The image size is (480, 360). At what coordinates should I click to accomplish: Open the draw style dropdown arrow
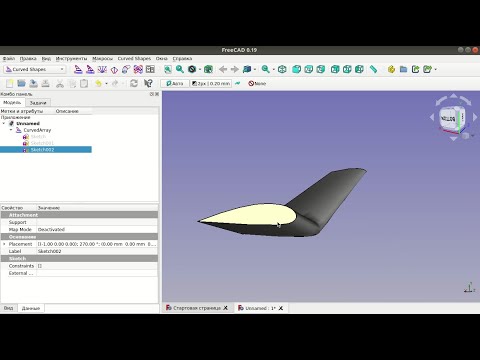200,69
